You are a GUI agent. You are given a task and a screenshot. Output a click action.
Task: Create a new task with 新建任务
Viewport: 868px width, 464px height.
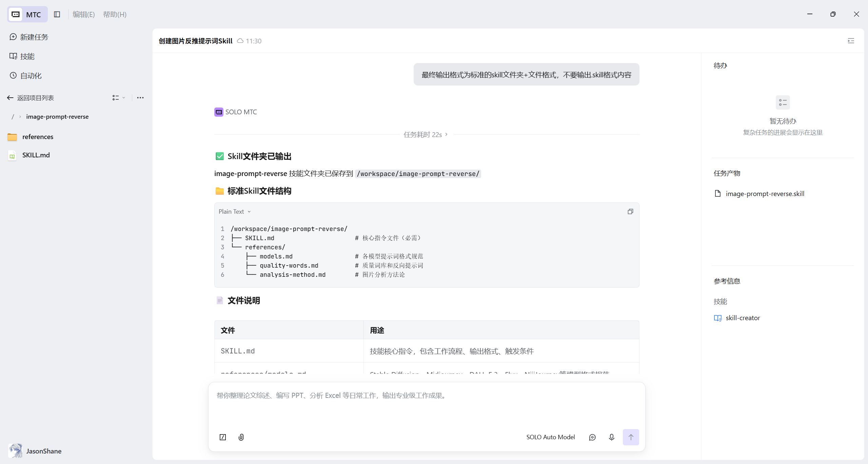(x=29, y=37)
